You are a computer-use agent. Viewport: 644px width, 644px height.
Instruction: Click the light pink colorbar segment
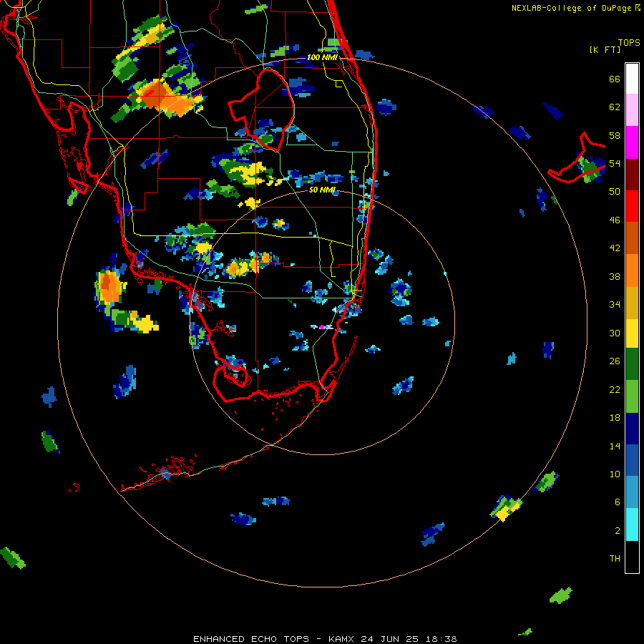632,110
